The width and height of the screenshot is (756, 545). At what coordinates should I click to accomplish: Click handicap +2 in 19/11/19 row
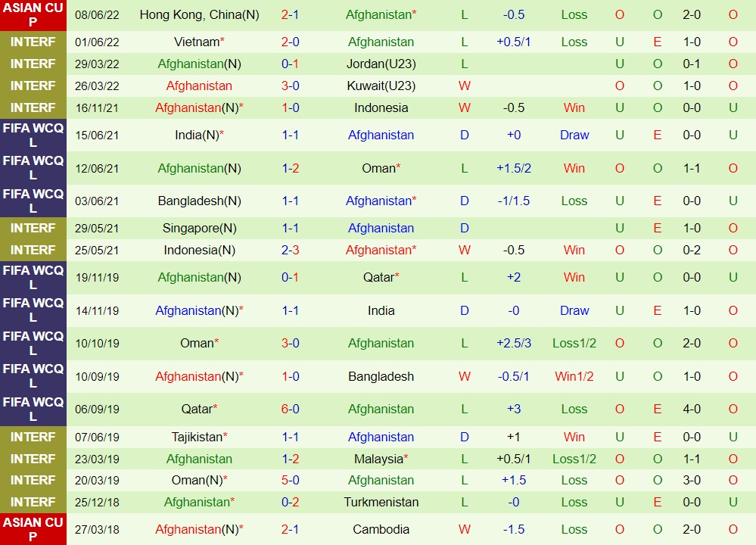514,277
